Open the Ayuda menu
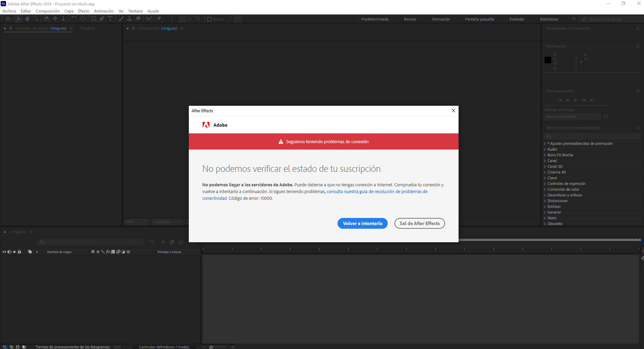Screen dimensions: 644x349 point(153,11)
